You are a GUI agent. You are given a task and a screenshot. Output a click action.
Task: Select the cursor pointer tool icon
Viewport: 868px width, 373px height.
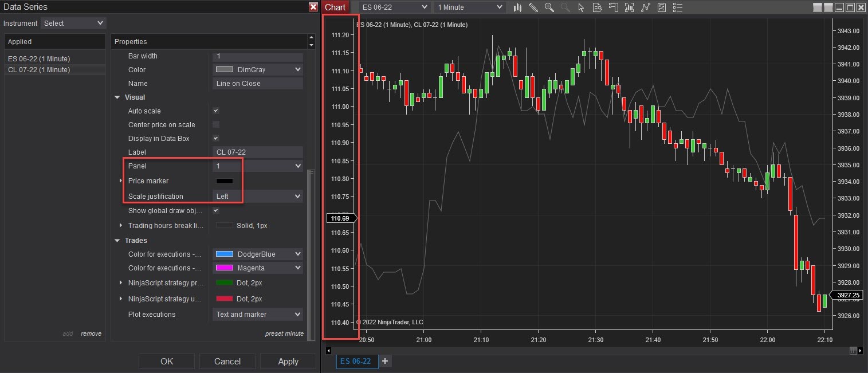pos(581,7)
